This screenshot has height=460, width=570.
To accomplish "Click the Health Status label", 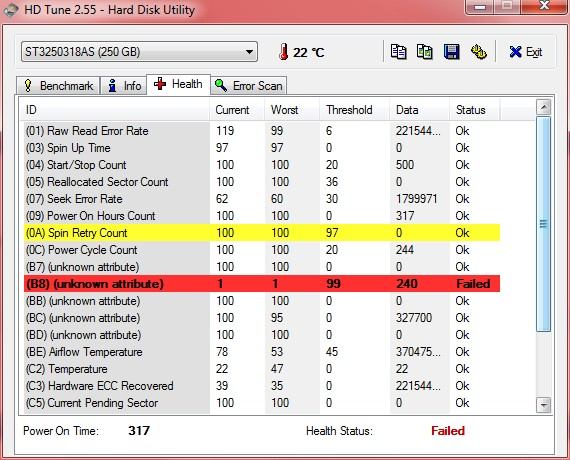I will pyautogui.click(x=340, y=431).
